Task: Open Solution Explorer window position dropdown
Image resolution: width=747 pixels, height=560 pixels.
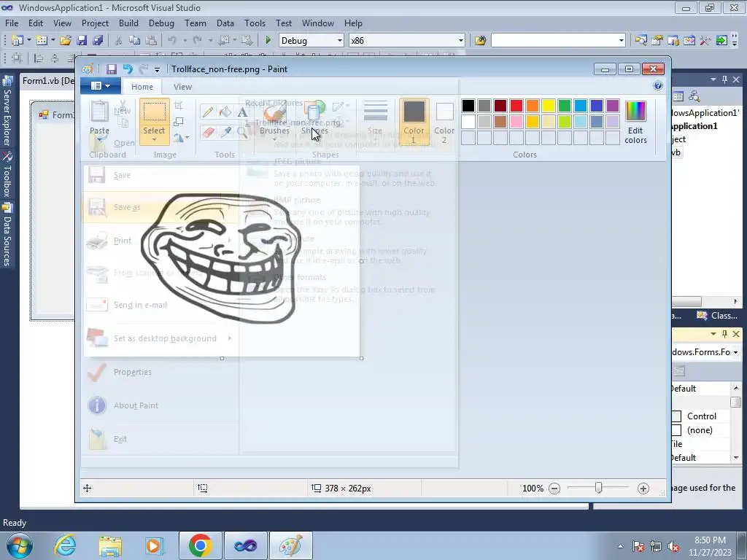Action: [713, 79]
